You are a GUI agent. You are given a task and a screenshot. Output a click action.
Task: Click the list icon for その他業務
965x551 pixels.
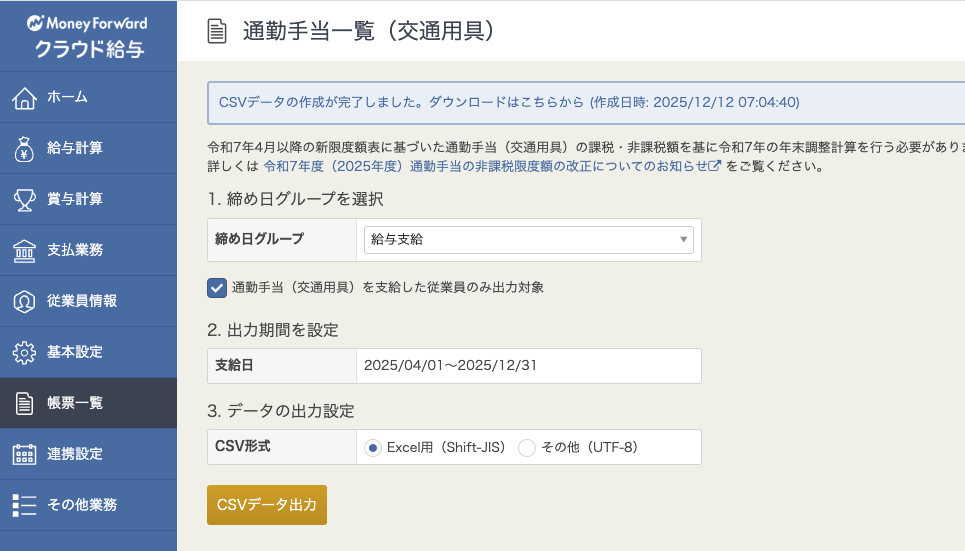[24, 505]
